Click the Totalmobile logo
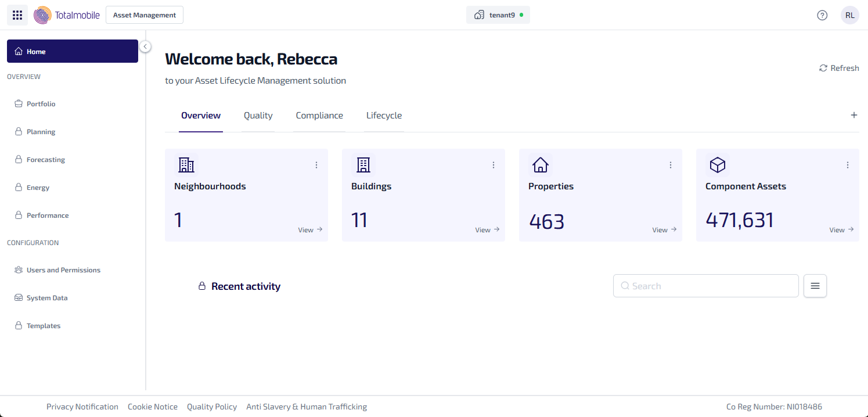This screenshot has height=417, width=868. tap(67, 15)
